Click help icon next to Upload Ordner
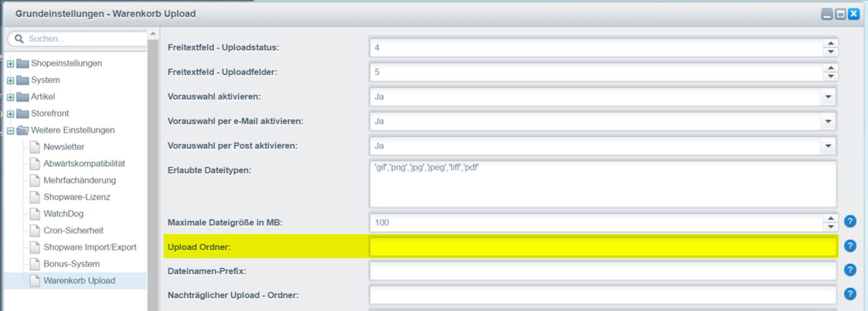 click(850, 246)
